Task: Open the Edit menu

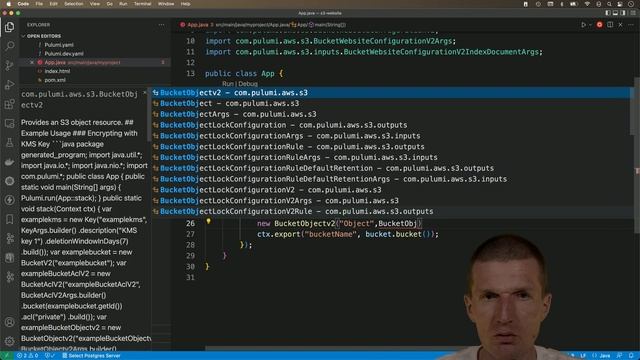Action: [x=53, y=4]
